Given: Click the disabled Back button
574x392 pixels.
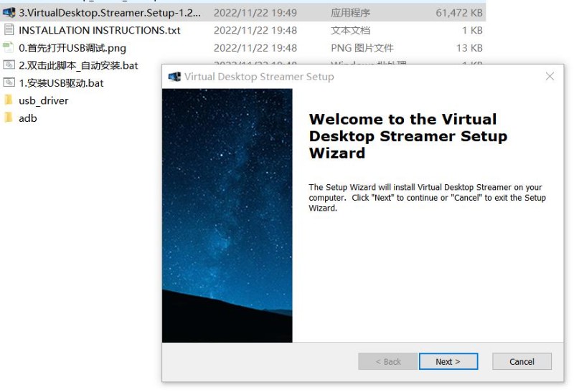Looking at the screenshot, I should coord(387,361).
